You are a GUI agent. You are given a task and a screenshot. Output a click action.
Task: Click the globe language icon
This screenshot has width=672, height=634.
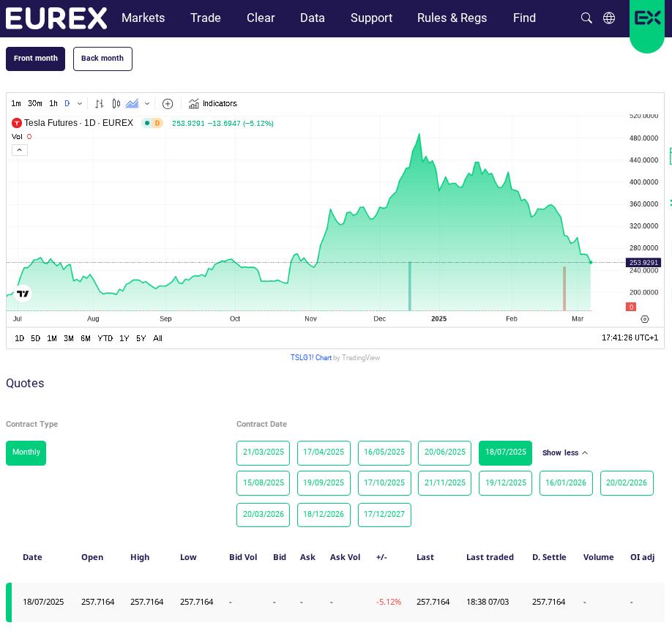[609, 18]
